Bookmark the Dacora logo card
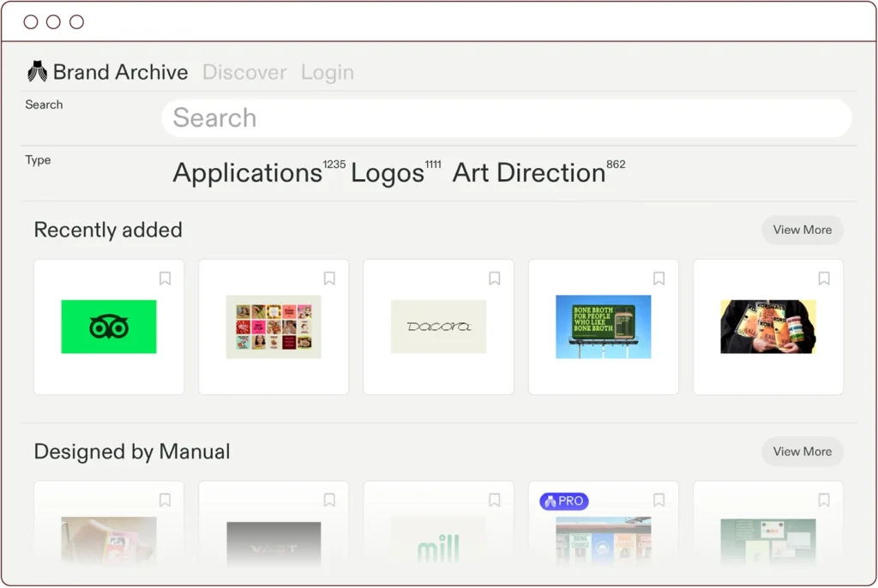The height and width of the screenshot is (588, 878). [x=495, y=279]
